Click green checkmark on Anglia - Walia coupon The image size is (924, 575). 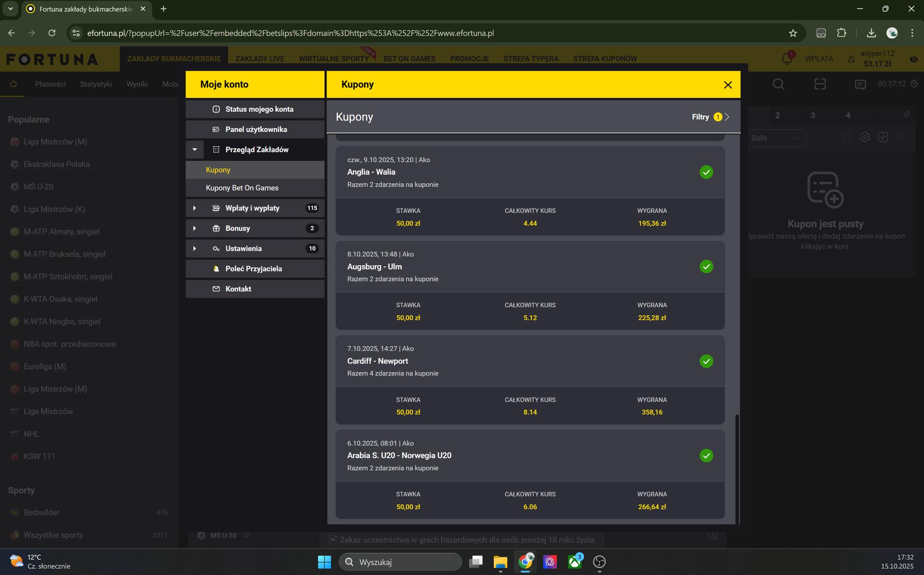click(x=706, y=172)
